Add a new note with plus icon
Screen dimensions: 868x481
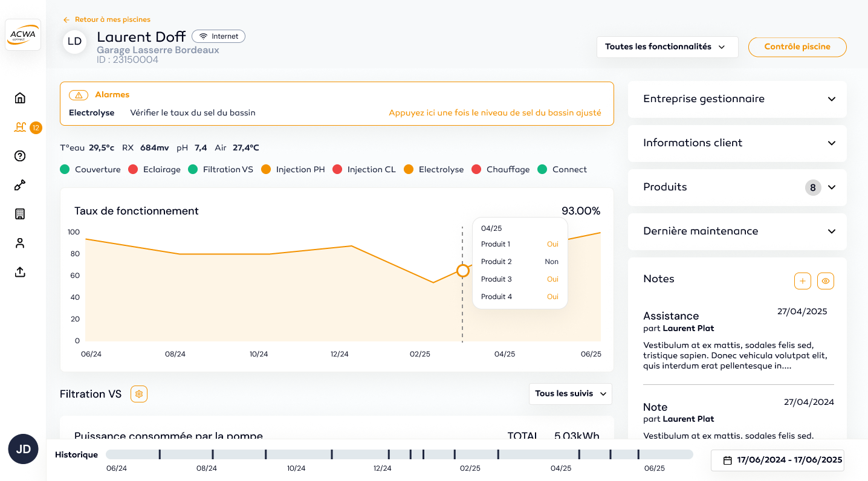802,280
